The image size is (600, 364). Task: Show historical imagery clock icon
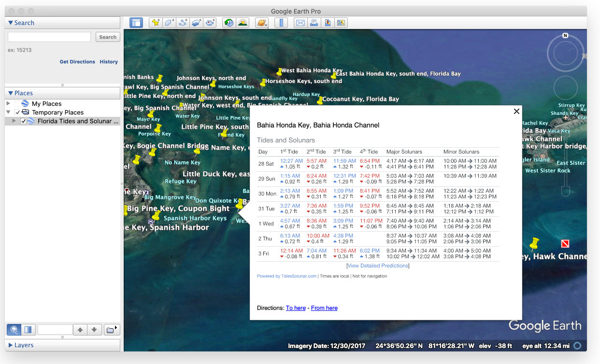pos(229,23)
